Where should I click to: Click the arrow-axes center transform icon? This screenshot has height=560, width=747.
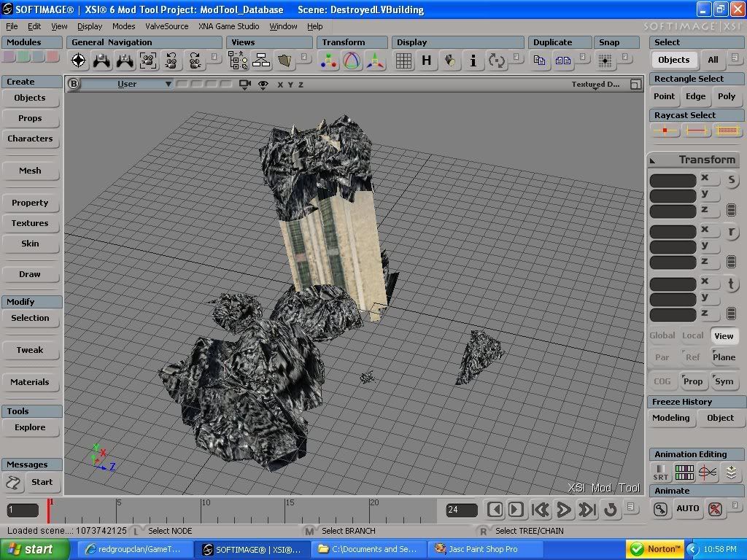pos(375,61)
